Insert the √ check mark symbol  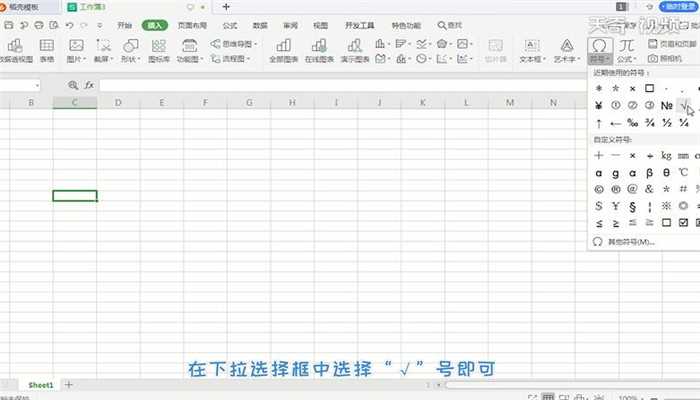(683, 105)
